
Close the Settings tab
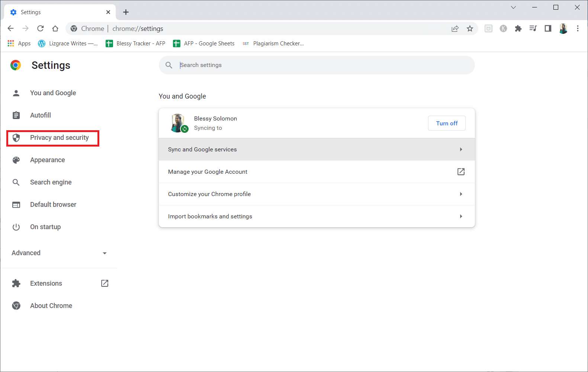click(x=108, y=12)
